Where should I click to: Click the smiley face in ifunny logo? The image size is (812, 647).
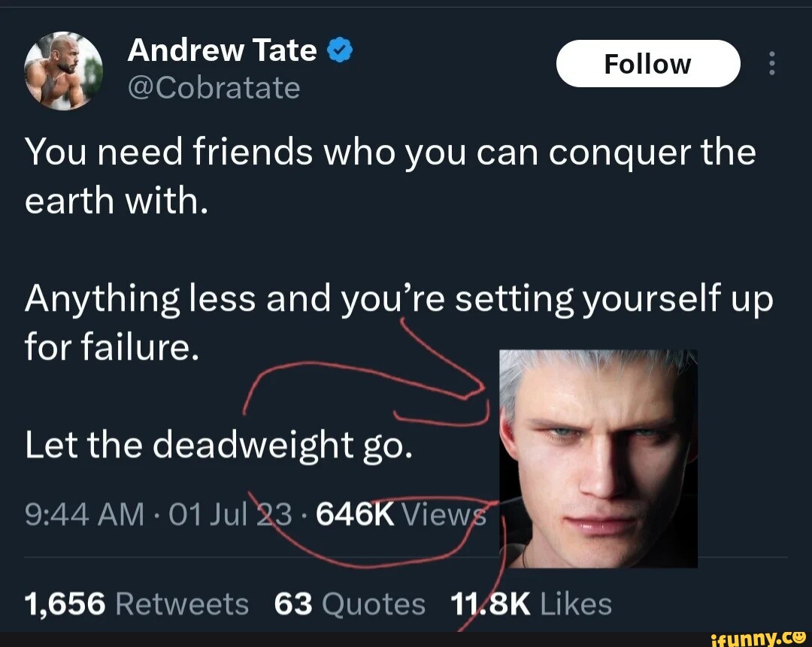[799, 636]
